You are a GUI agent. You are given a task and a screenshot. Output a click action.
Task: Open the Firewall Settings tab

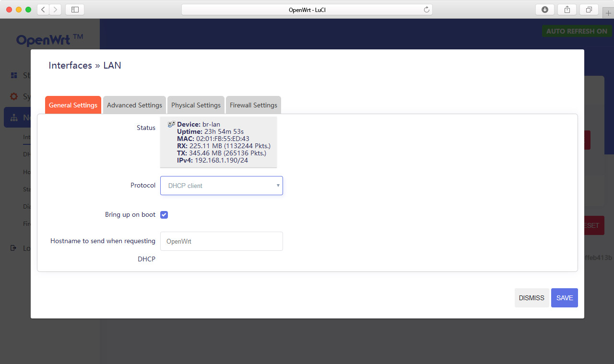253,105
